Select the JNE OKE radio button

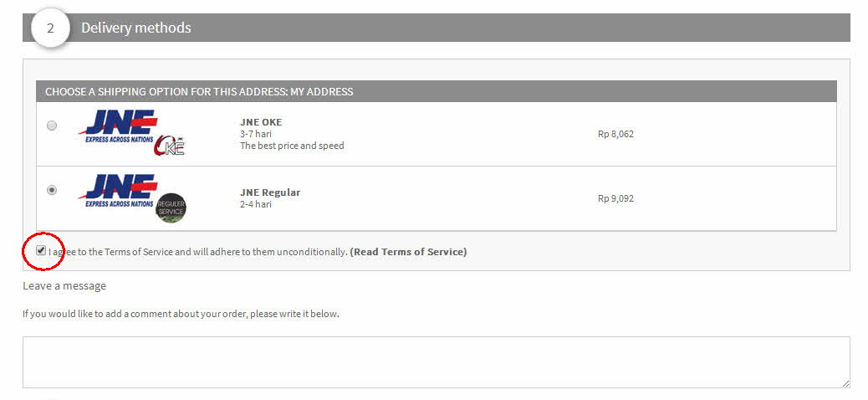(x=52, y=126)
